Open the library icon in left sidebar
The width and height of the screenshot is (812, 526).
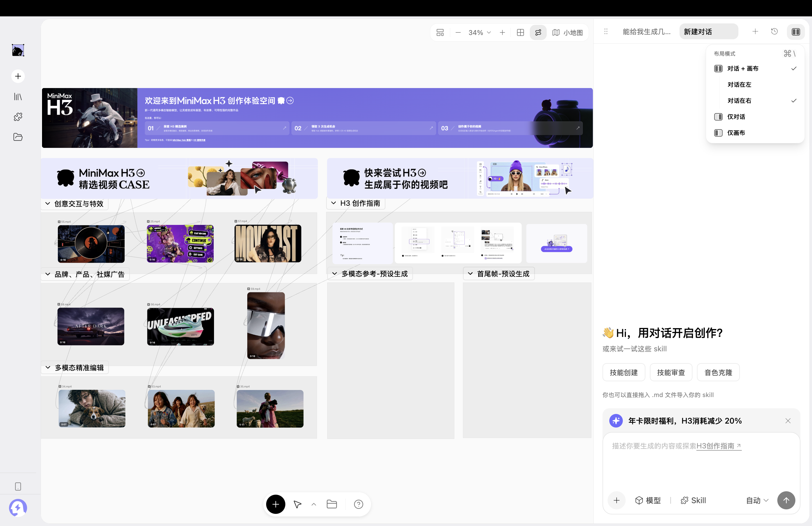point(18,97)
